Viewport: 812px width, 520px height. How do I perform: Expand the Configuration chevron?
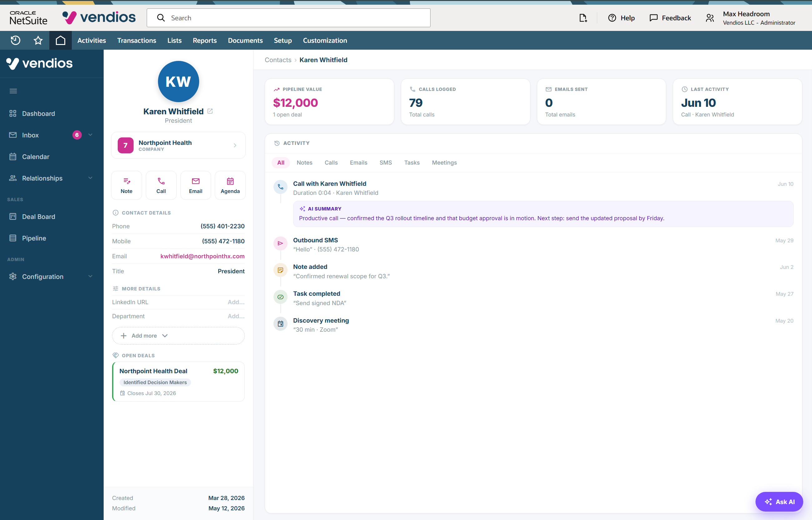tap(91, 276)
